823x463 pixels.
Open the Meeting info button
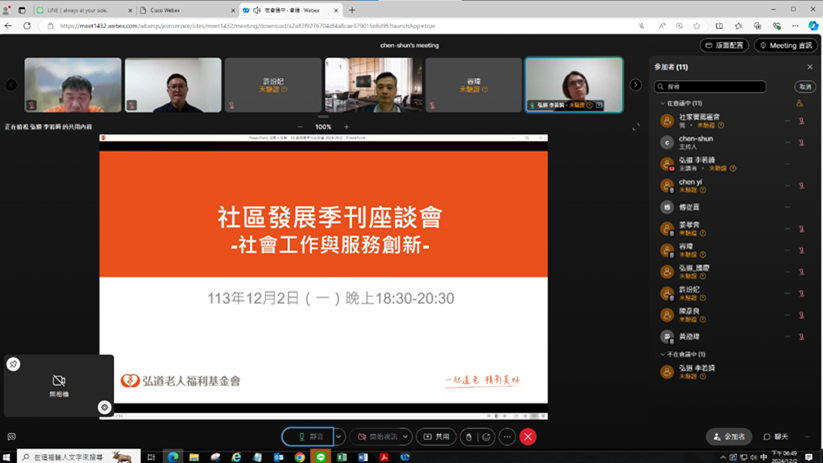pos(786,46)
